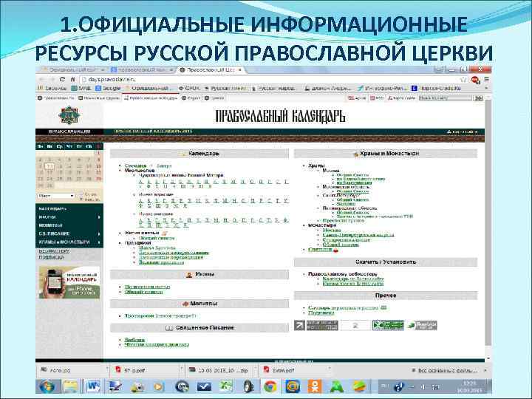Select the new style calendar radio option
This screenshot has height=399, width=532.
click(x=81, y=199)
